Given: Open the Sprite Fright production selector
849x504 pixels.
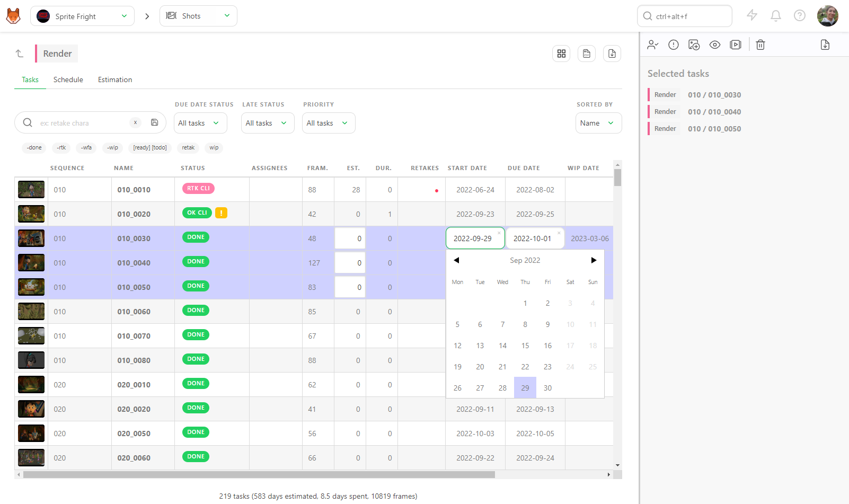Looking at the screenshot, I should tap(82, 16).
